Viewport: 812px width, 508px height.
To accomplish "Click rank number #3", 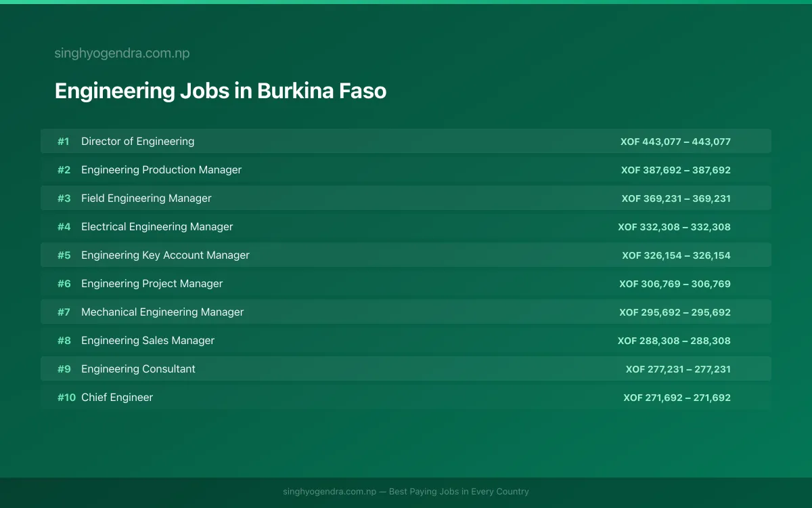I will tap(64, 198).
